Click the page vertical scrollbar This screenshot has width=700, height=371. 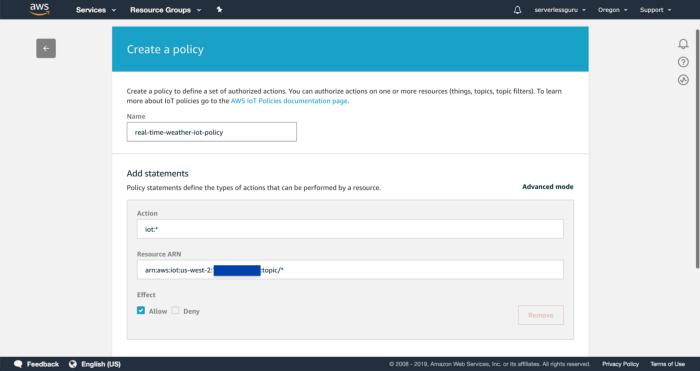point(697,149)
